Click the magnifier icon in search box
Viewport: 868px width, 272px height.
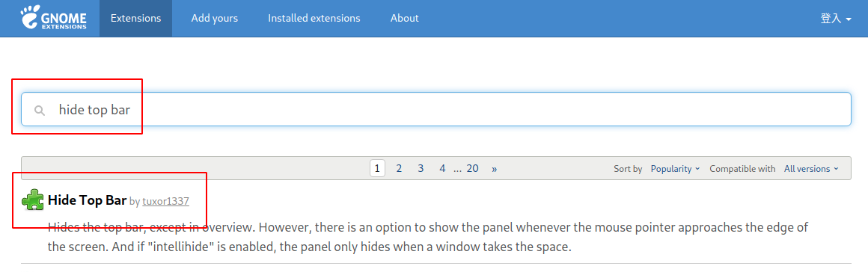tap(40, 110)
